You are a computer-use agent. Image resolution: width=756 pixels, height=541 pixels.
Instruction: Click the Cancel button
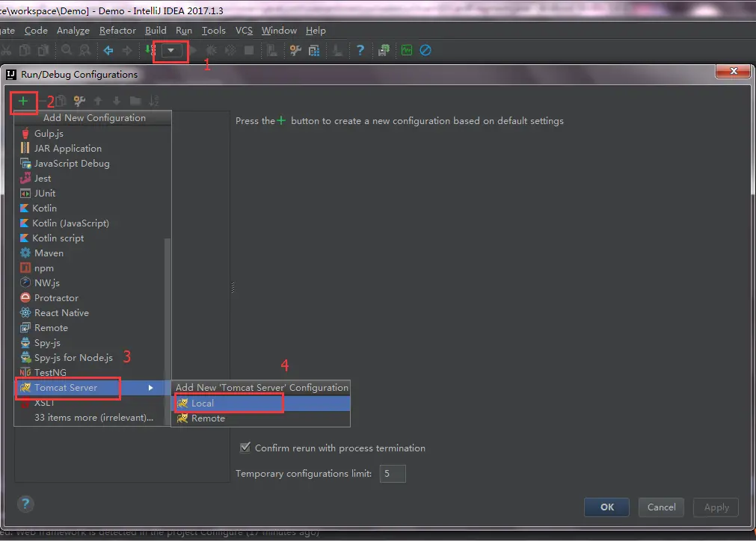661,507
